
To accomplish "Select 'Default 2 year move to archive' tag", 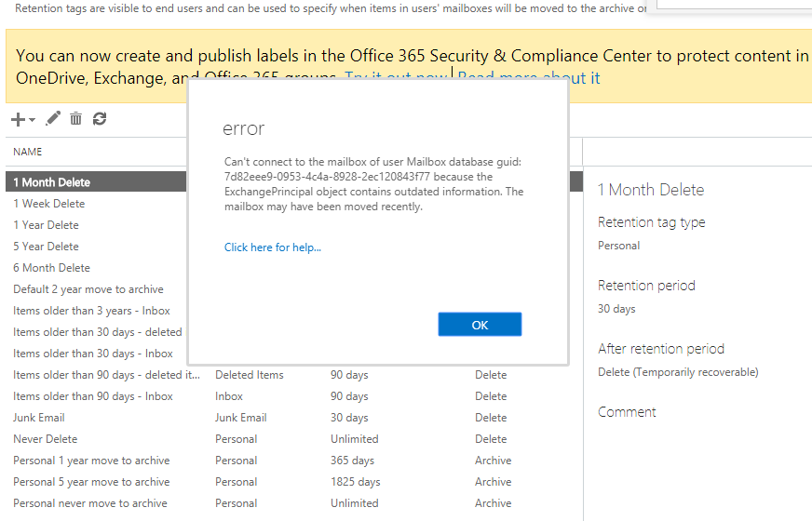I will click(x=88, y=289).
